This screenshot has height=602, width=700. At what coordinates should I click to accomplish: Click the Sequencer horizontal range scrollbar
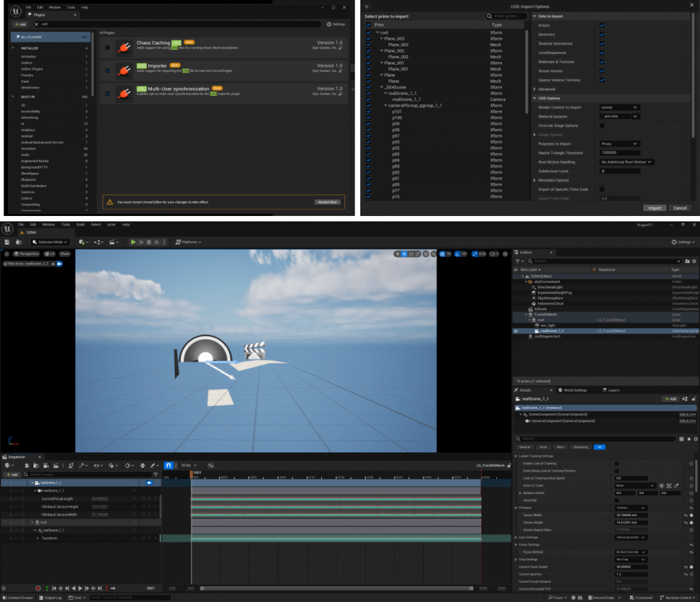point(336,588)
